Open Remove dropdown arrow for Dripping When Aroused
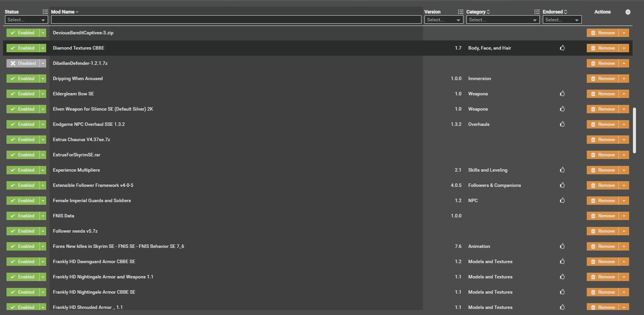The image size is (644, 315). point(624,79)
